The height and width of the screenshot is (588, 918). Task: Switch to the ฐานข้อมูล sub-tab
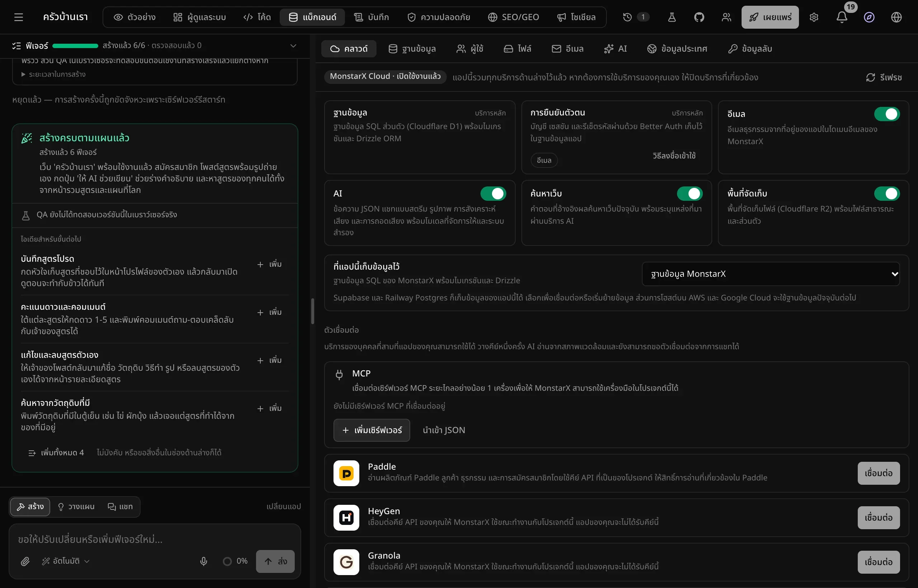[412, 49]
